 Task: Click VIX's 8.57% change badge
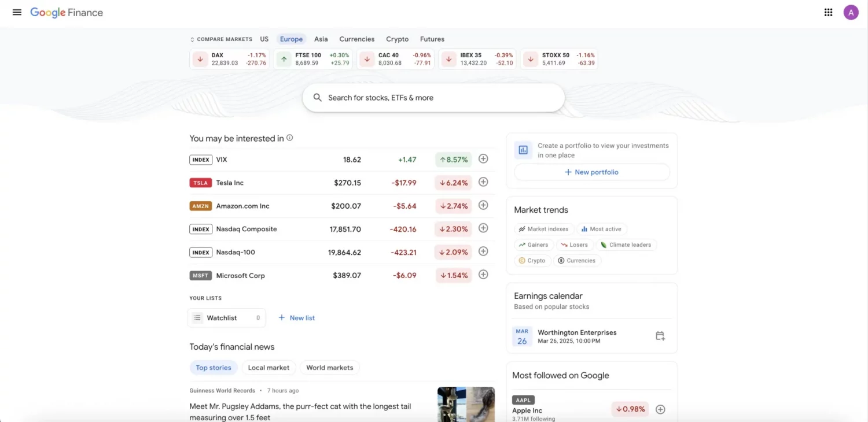click(x=454, y=160)
